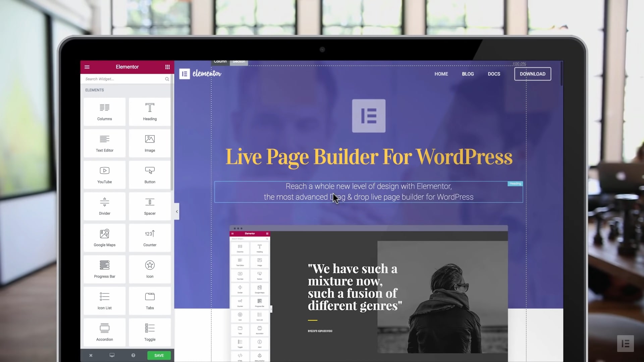Click the hamburger menu in Elementor panel

87,67
